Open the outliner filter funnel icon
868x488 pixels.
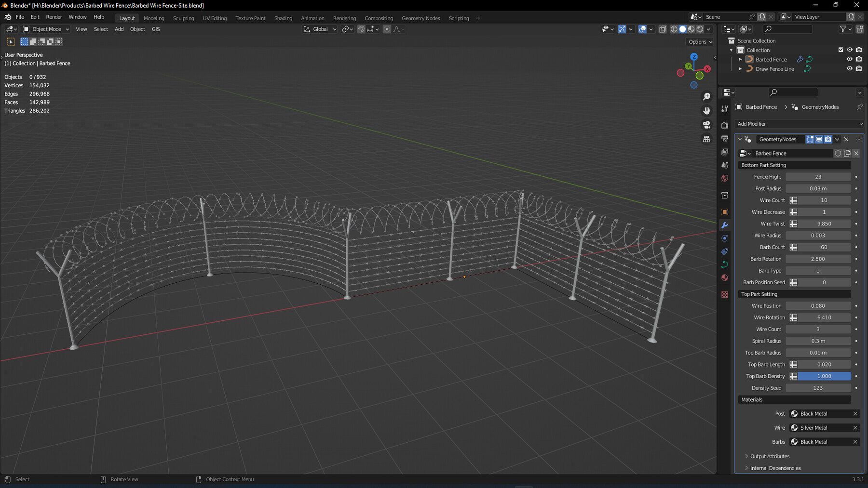[844, 29]
